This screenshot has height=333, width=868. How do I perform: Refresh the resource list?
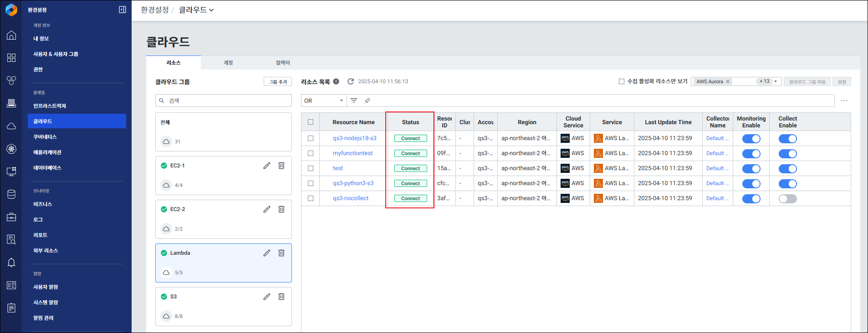click(351, 81)
